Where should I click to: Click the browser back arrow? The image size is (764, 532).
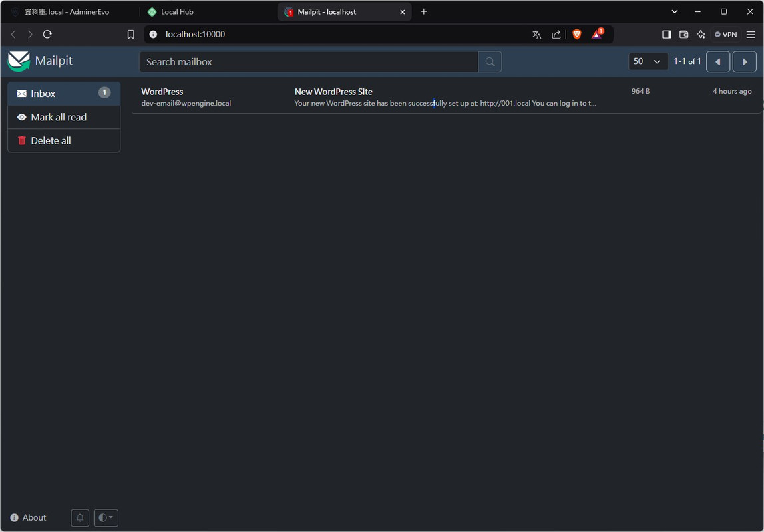(13, 34)
